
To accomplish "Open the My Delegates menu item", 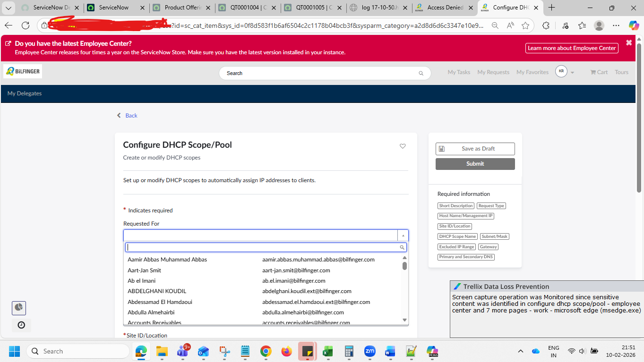I will point(25,93).
